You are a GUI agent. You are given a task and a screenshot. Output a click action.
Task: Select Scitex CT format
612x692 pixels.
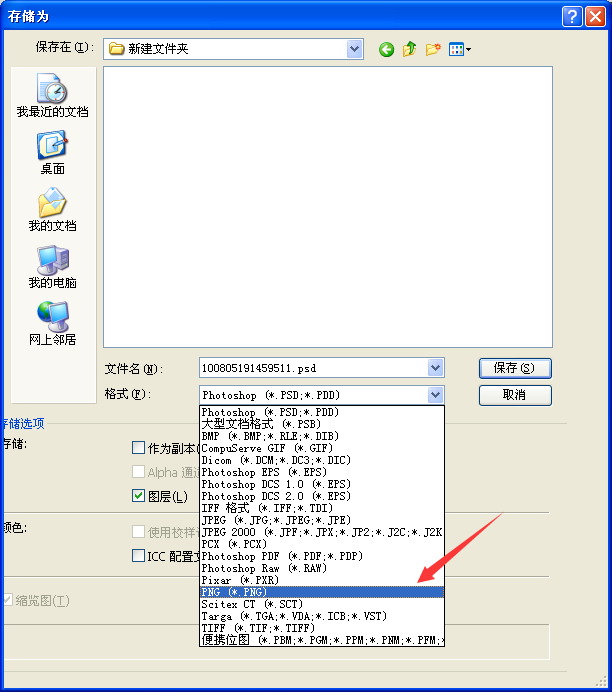pyautogui.click(x=322, y=604)
